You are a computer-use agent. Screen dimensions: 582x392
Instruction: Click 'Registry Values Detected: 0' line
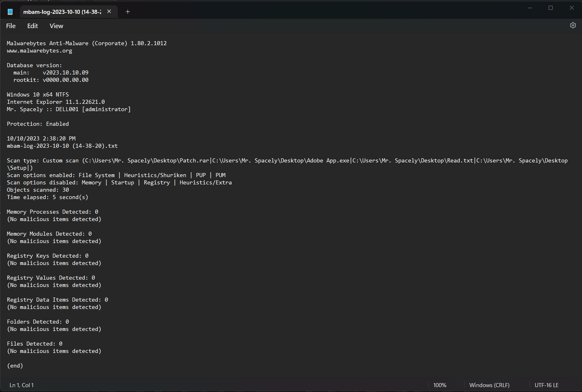tap(51, 278)
